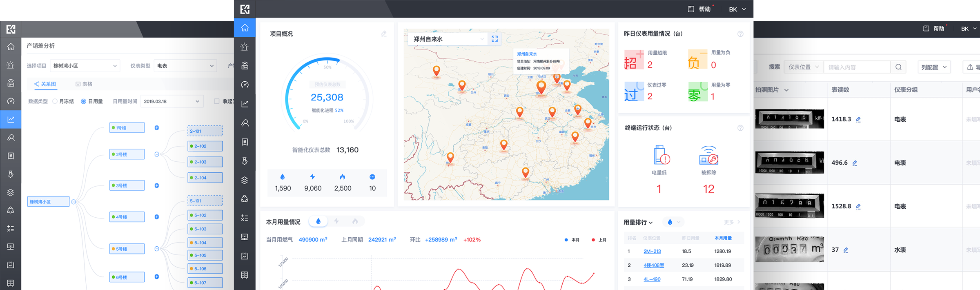The image size is (980, 290).
Task: Toggle the 上月 series in the chart legend
Action: click(x=599, y=240)
